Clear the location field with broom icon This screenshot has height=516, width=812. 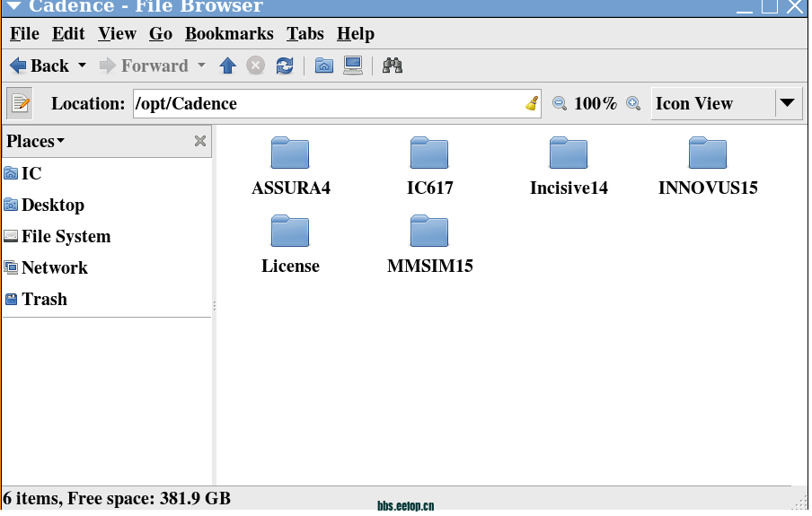tap(532, 103)
